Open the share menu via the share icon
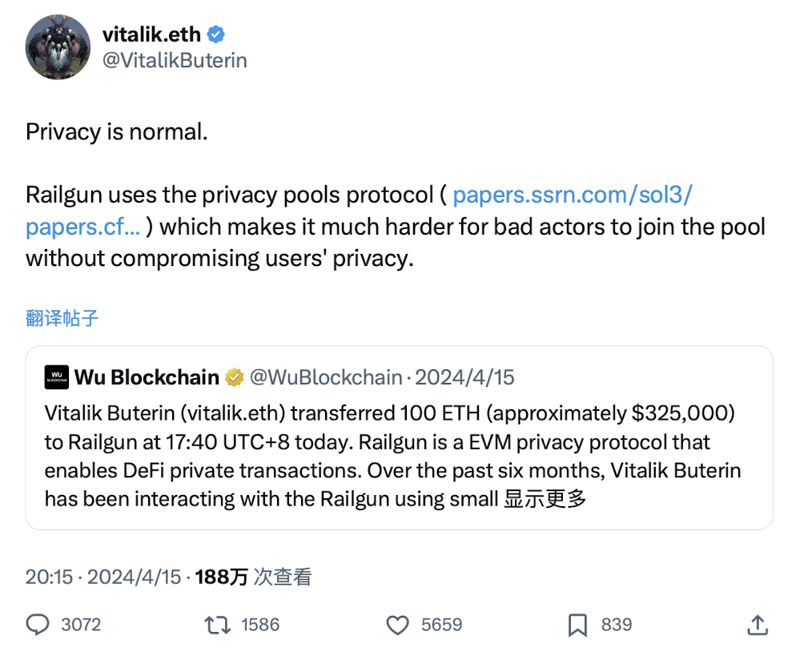This screenshot has height=652, width=812. coord(756,625)
